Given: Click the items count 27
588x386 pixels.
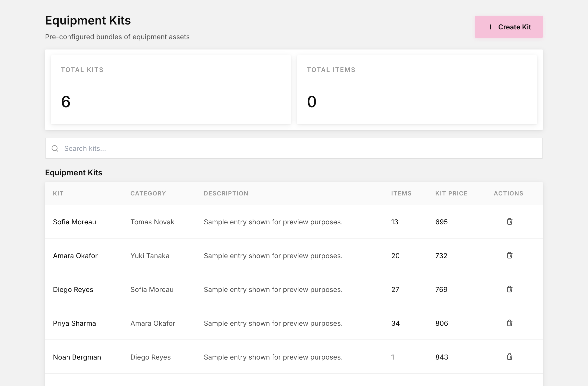Looking at the screenshot, I should tap(395, 289).
